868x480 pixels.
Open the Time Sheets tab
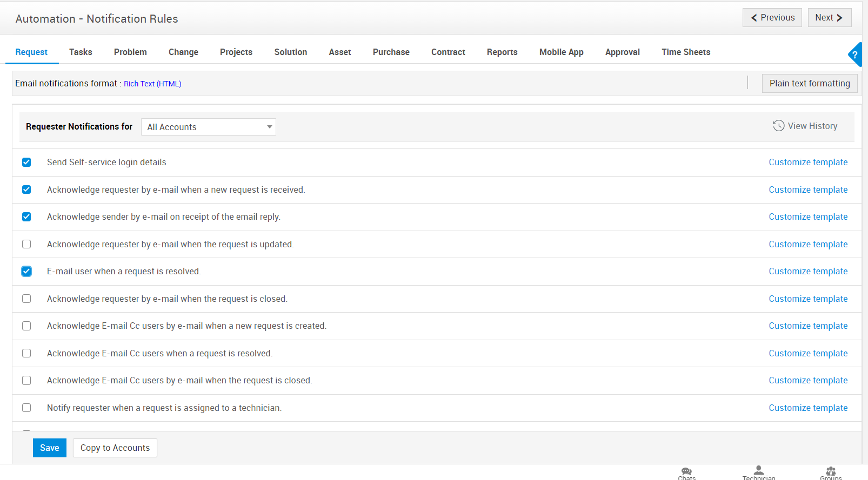click(685, 52)
